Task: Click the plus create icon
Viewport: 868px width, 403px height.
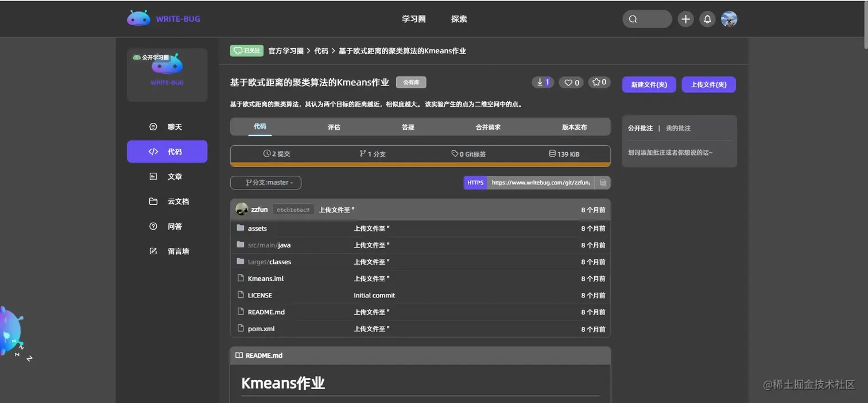Action: pyautogui.click(x=685, y=19)
